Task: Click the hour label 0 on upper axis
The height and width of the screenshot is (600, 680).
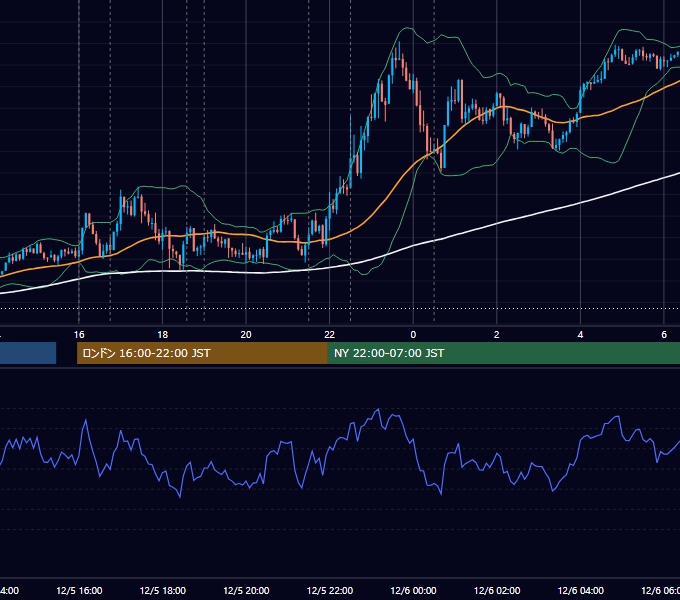Action: point(413,335)
